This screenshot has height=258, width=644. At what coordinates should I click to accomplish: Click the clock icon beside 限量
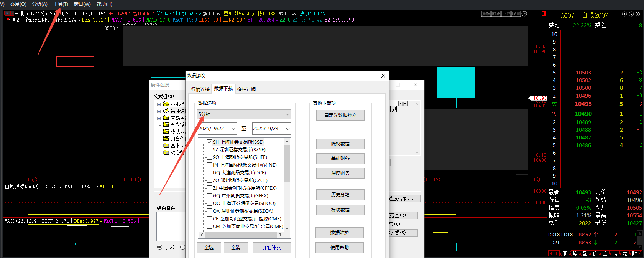524,13
